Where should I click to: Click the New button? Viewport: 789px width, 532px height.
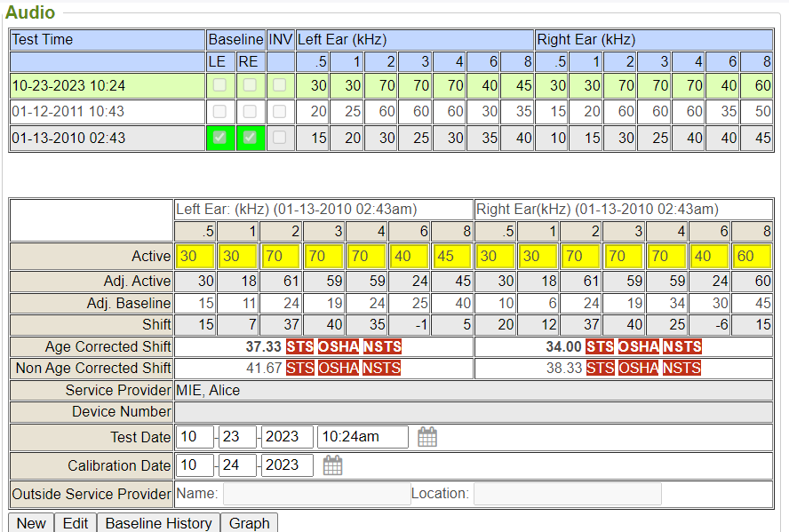[x=31, y=523]
